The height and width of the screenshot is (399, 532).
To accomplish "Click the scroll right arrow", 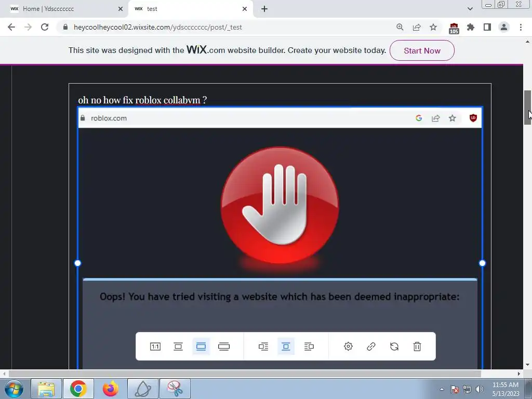I will [x=519, y=374].
